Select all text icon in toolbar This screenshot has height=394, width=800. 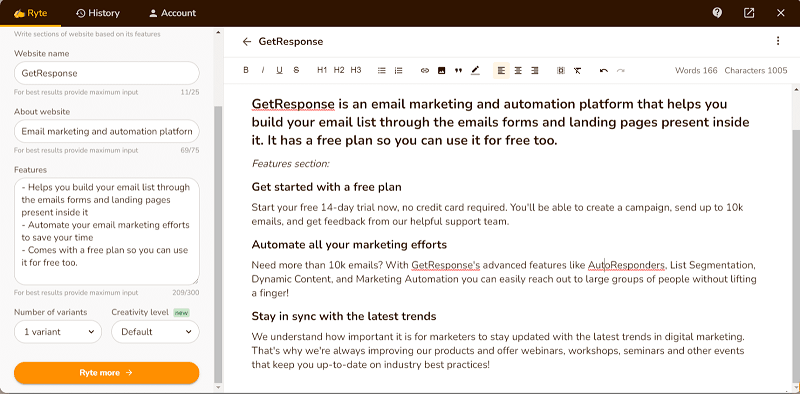(x=561, y=70)
